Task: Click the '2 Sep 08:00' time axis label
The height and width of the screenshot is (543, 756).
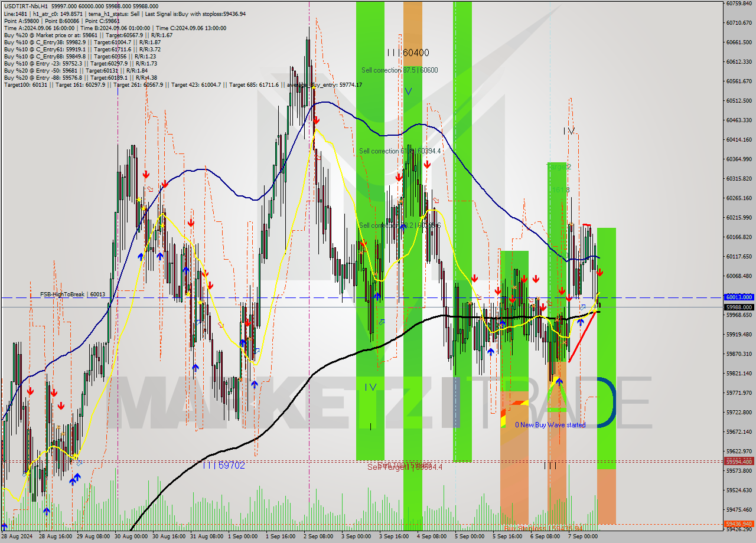Action: coord(318,537)
